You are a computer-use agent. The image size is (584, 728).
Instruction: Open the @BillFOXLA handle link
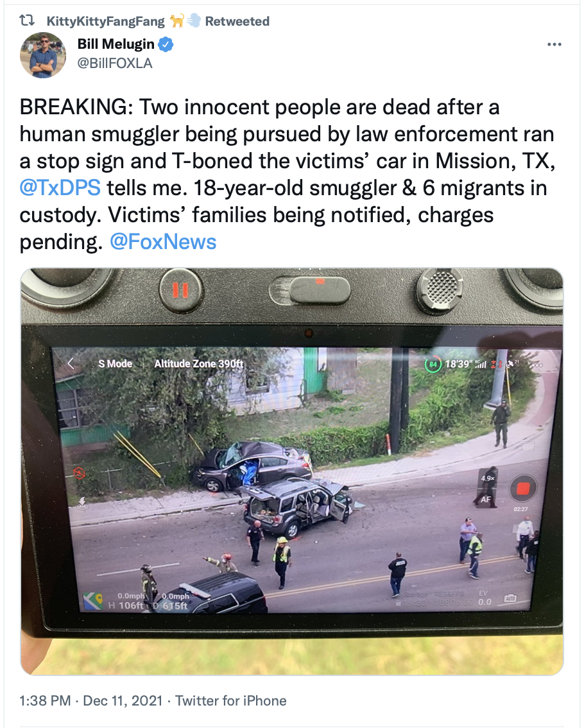115,63
